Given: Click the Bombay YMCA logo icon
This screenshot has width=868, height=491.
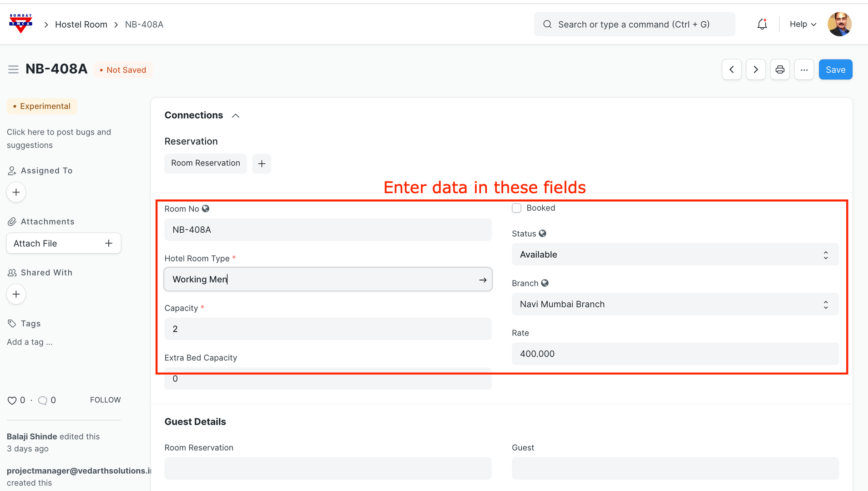Looking at the screenshot, I should tap(20, 24).
